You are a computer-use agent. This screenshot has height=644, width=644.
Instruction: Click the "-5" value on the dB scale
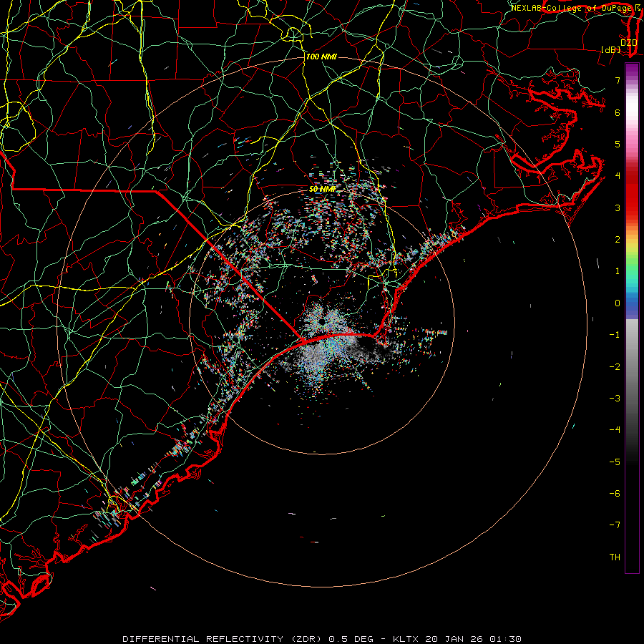[615, 462]
